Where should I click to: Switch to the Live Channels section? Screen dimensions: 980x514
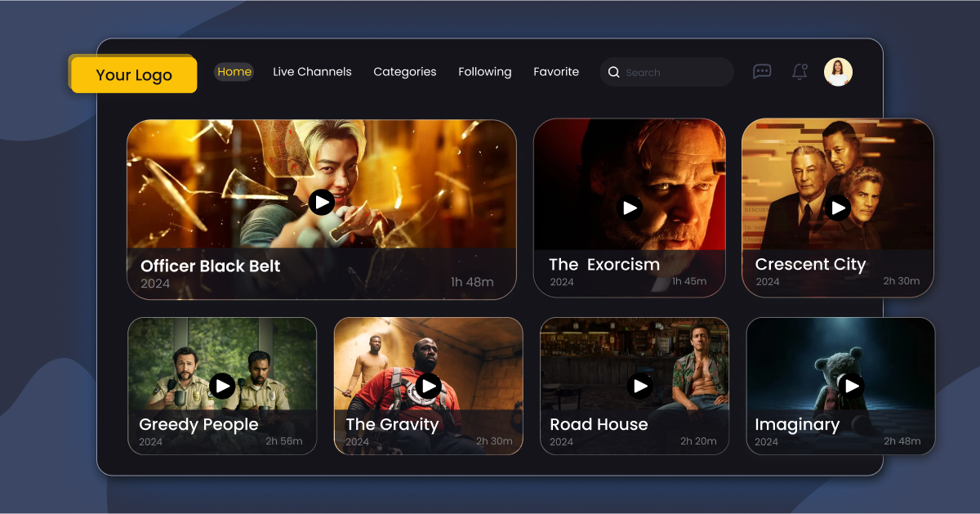(312, 72)
